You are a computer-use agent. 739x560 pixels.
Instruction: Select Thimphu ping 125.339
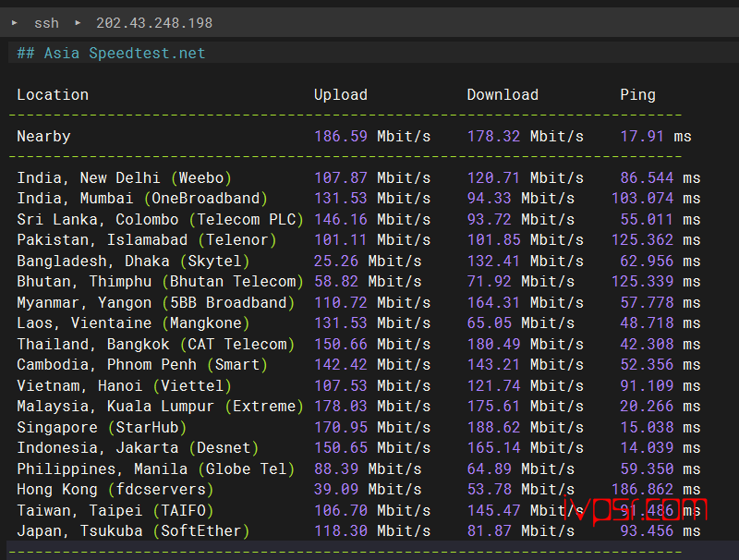point(642,282)
